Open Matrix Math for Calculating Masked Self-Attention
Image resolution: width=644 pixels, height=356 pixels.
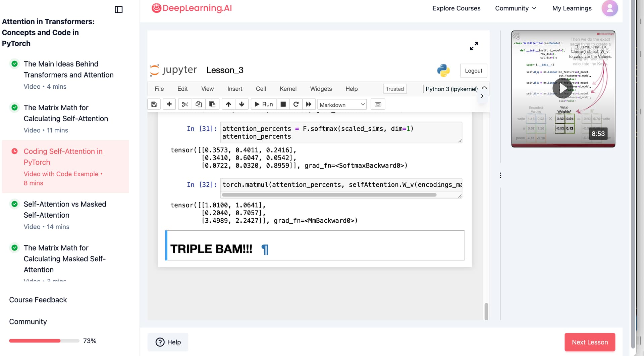click(65, 259)
